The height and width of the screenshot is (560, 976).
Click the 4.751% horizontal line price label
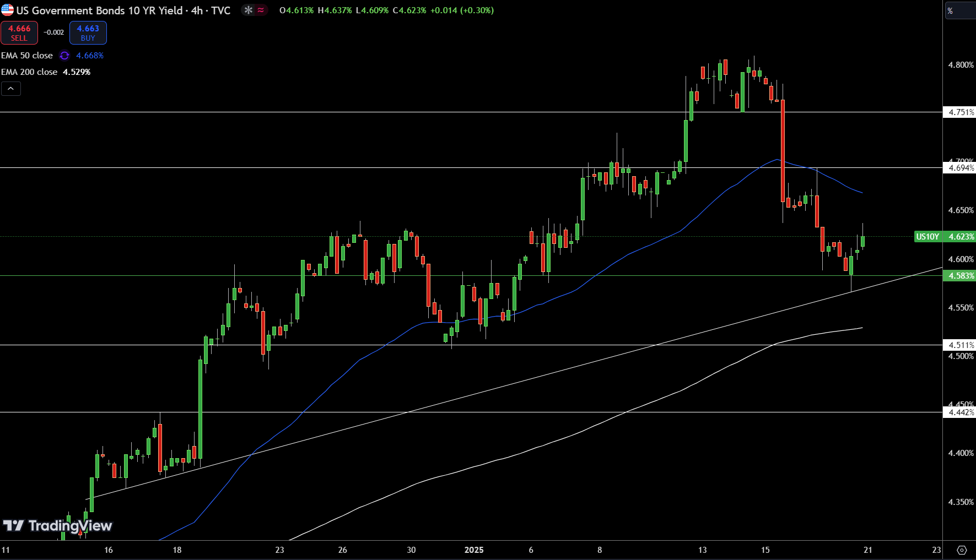coord(959,112)
